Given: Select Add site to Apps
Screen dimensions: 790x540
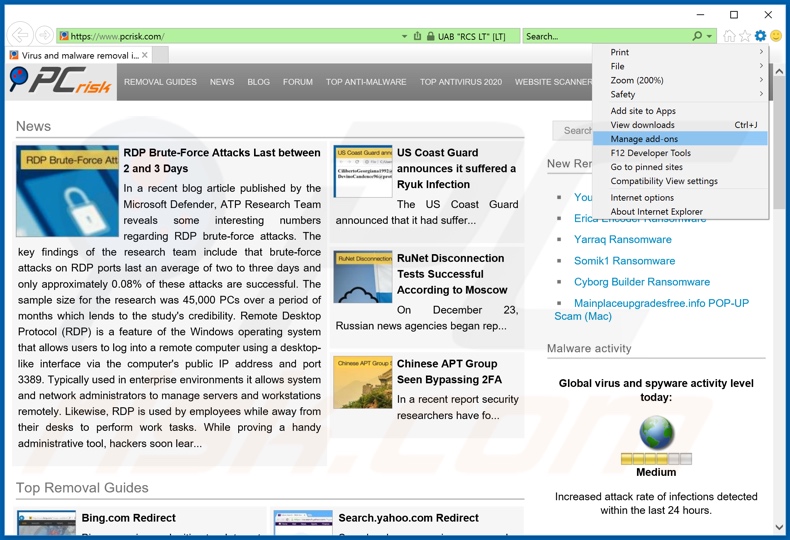Looking at the screenshot, I should click(x=680, y=111).
